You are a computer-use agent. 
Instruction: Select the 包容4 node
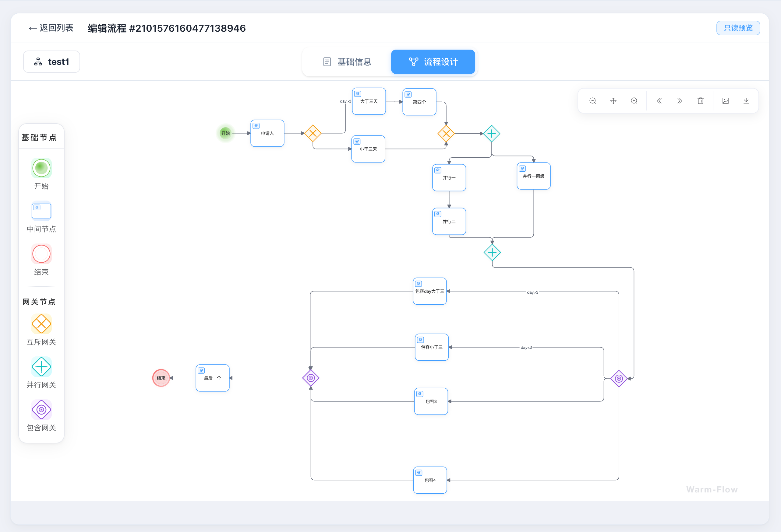pos(430,480)
